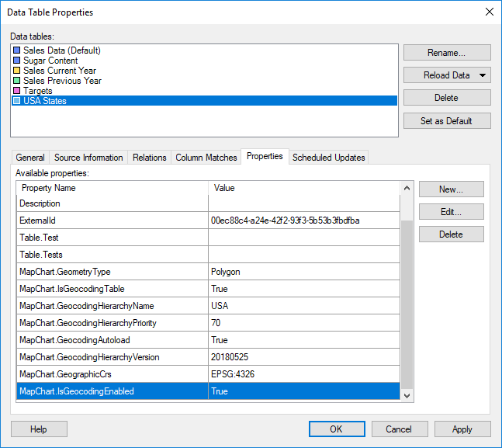
Task: Select the MapChart.GeocodingHierarchyPriority property
Action: tap(208, 323)
